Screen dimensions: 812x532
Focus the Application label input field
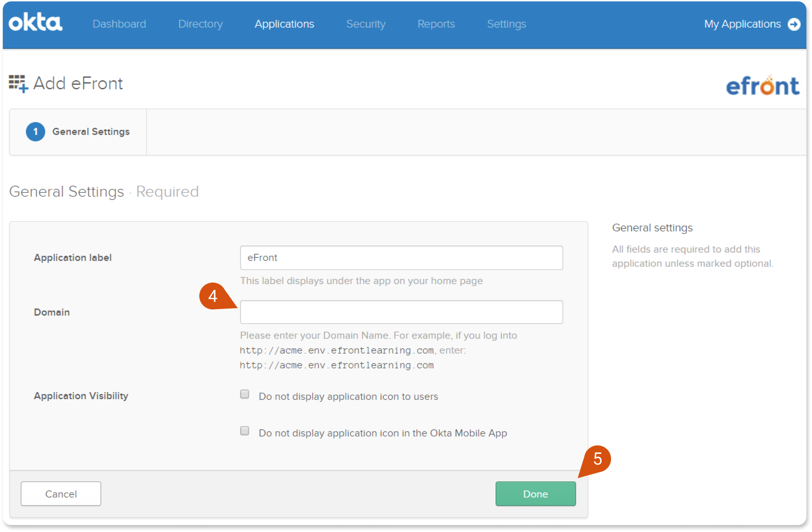point(401,258)
